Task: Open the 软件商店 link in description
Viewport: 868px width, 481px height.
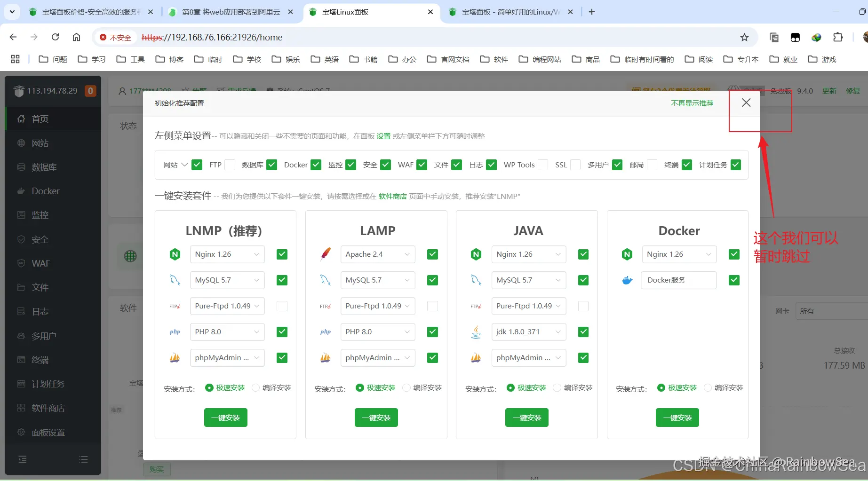Action: [393, 197]
